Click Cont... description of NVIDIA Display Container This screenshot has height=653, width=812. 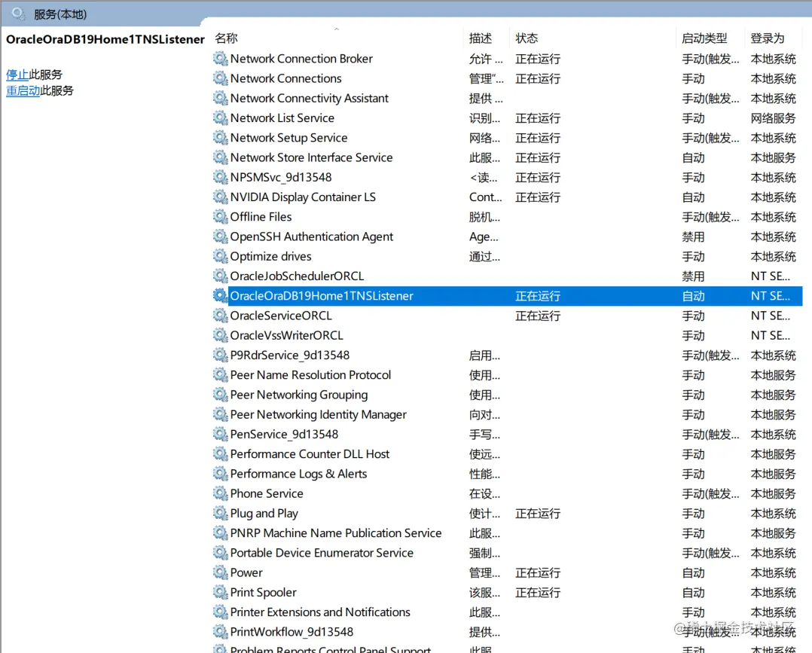point(485,197)
